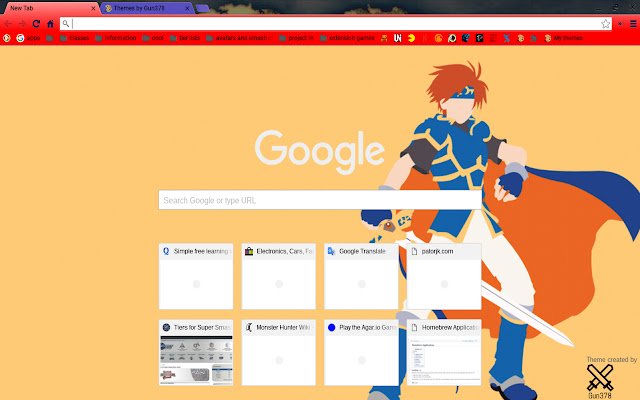Screen dimensions: 640x400
Task: Open a new tab with the new-tab button
Action: [x=202, y=8]
